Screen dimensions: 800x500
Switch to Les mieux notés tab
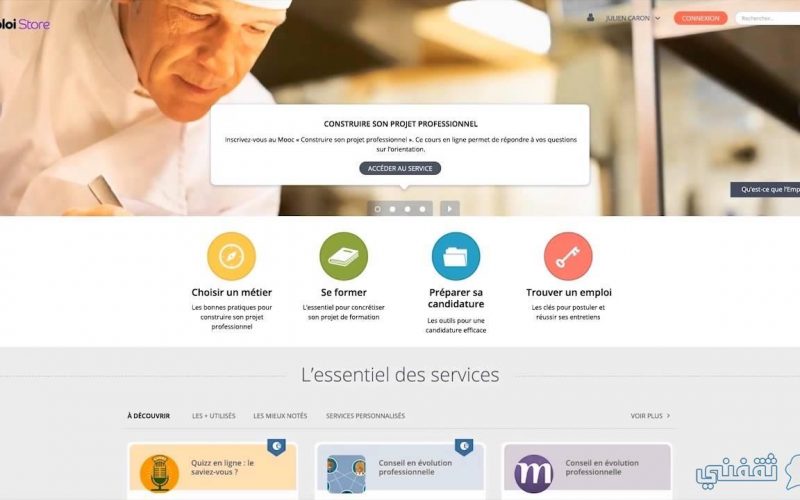pyautogui.click(x=280, y=416)
